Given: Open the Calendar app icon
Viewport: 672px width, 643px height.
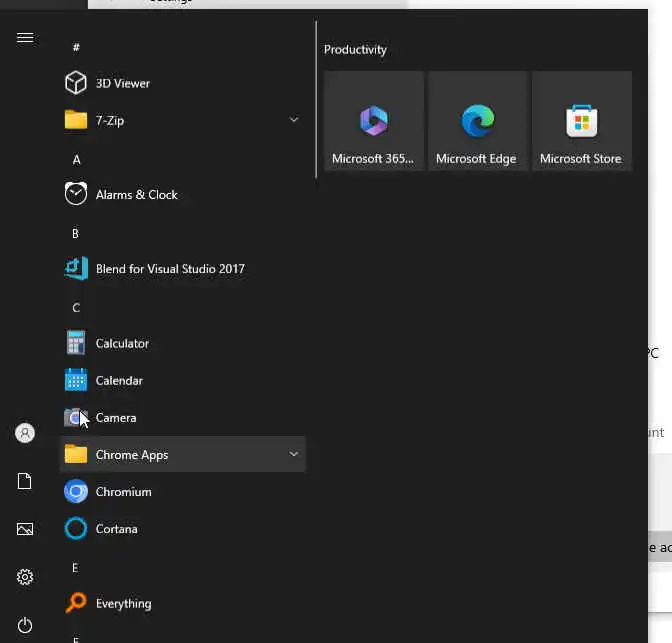Looking at the screenshot, I should [x=76, y=380].
